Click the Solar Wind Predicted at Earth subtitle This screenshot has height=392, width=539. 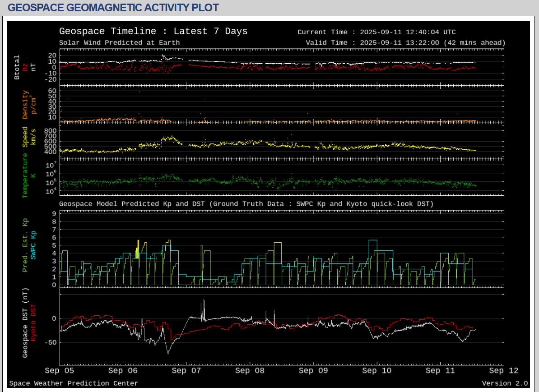(119, 43)
